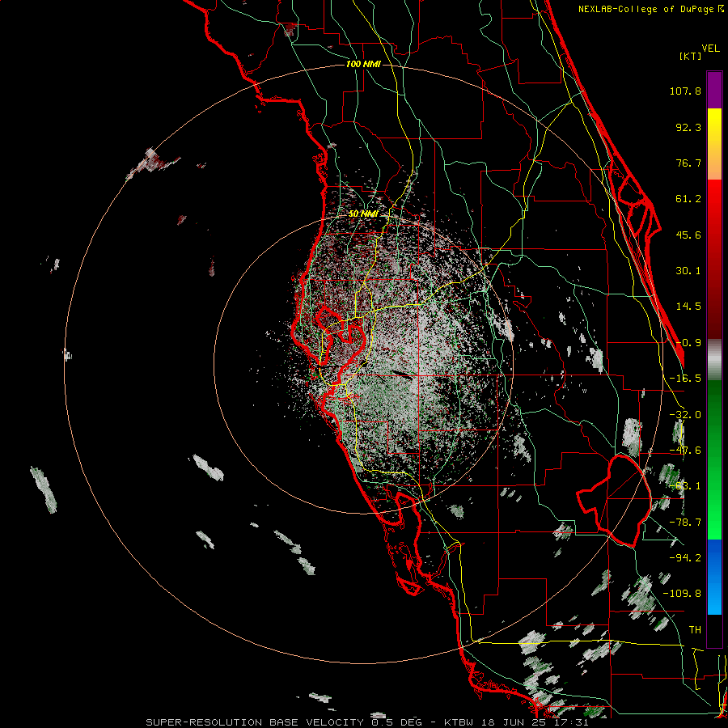Click the 50 NMI range ring label
The height and width of the screenshot is (728, 728).
[x=363, y=214]
